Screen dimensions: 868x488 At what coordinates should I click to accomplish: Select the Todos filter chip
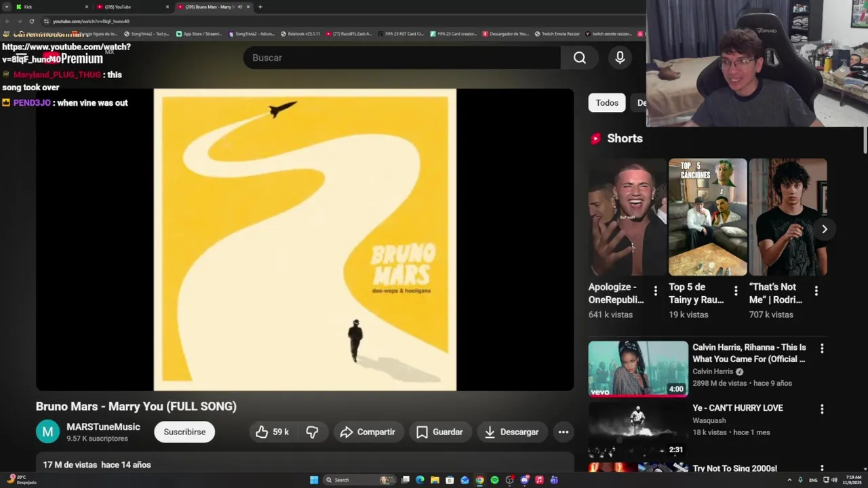607,103
